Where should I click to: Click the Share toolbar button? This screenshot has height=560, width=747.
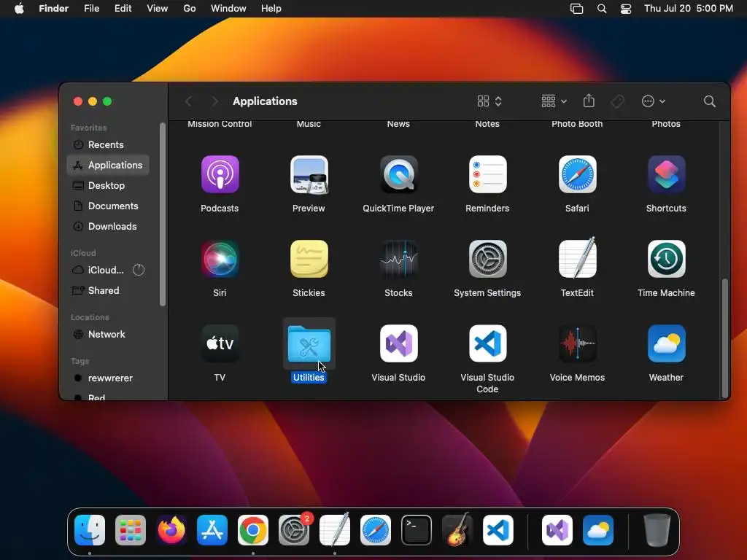pos(589,101)
